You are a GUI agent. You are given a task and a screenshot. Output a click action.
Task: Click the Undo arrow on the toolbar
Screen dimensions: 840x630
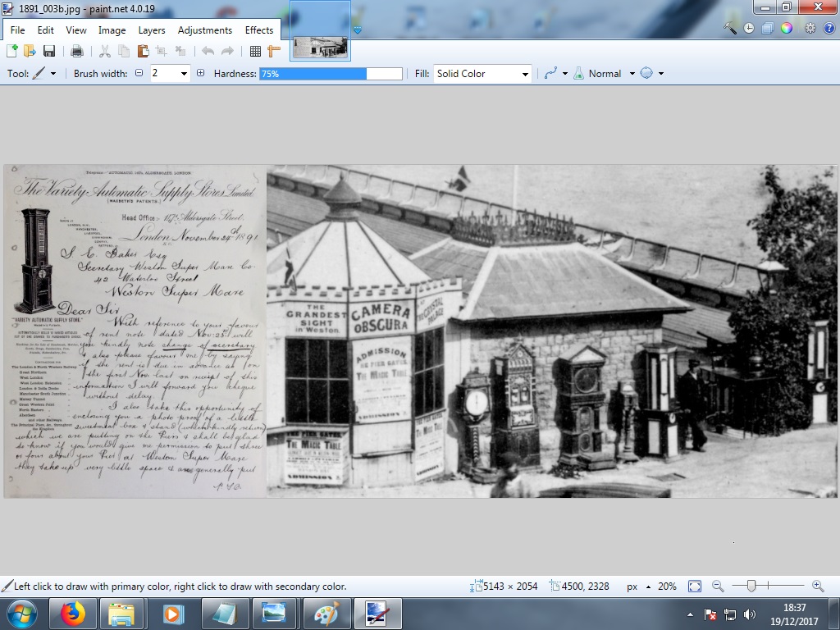[x=207, y=50]
